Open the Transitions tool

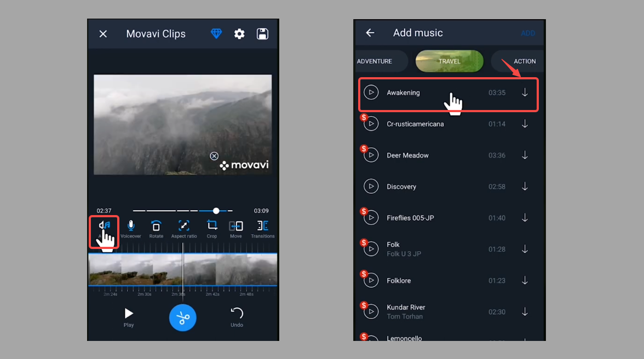point(263,229)
